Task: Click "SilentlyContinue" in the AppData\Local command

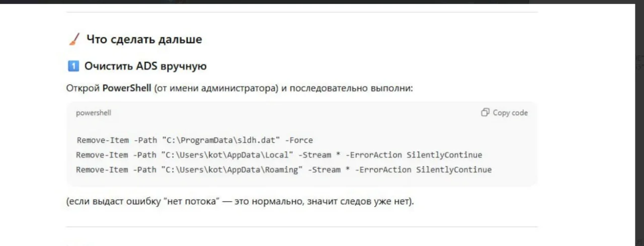Action: [x=444, y=155]
